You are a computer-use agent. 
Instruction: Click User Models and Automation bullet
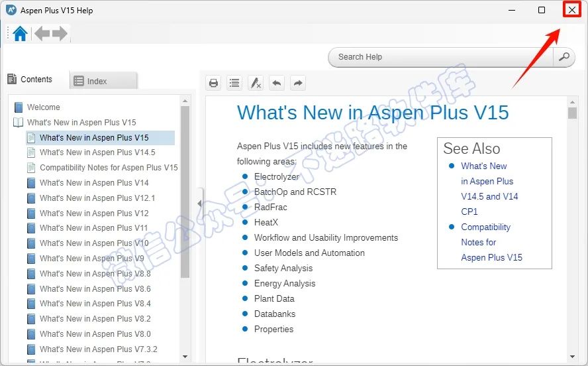click(x=309, y=253)
